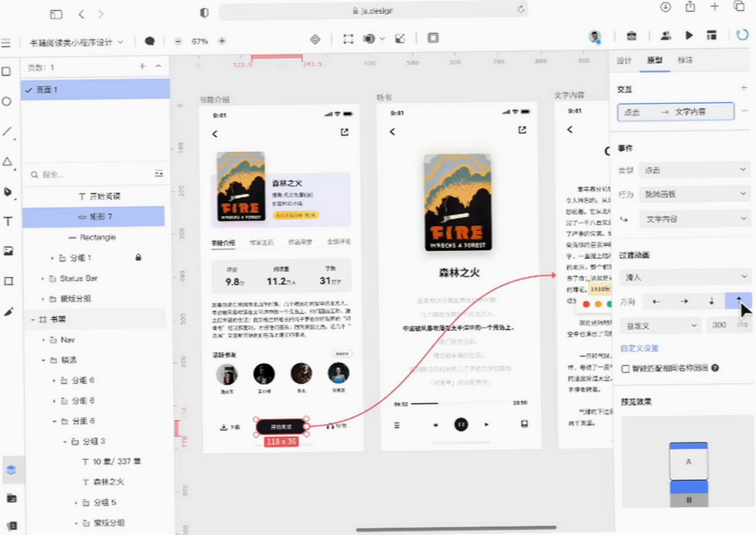Viewport: 756px width, 535px height.
Task: Select the text tool in left toolbar
Action: coord(8,221)
